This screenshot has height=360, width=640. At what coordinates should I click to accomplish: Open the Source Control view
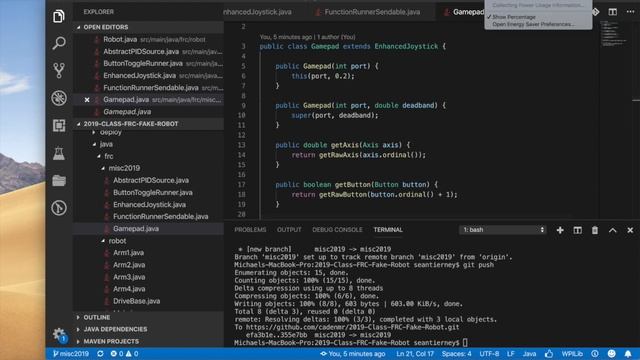click(x=59, y=70)
